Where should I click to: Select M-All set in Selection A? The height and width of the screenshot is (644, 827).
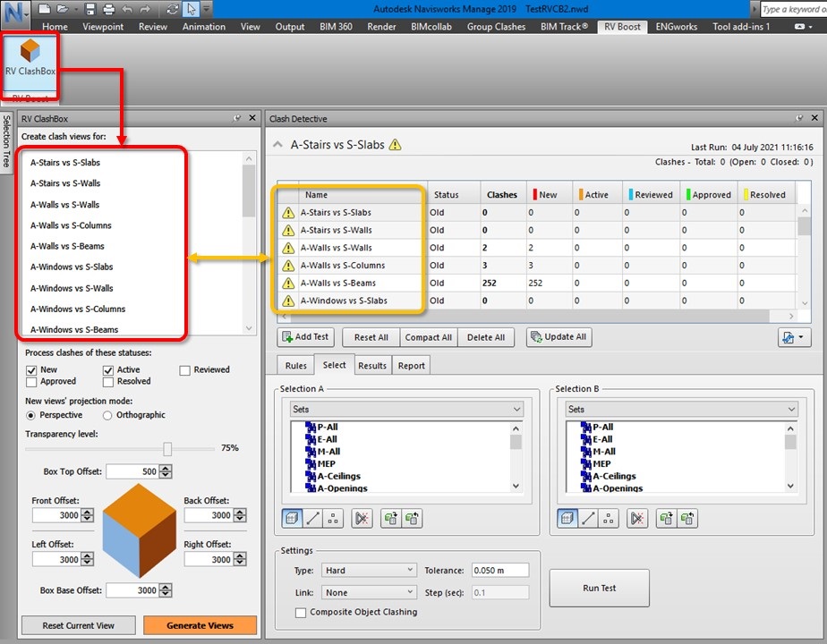point(328,452)
